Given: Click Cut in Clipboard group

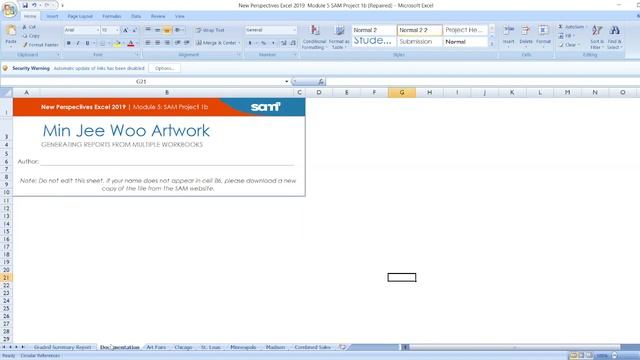Looking at the screenshot, I should (29, 27).
